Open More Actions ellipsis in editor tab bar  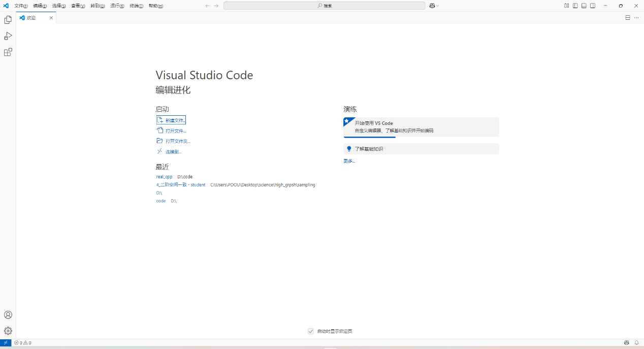[636, 17]
